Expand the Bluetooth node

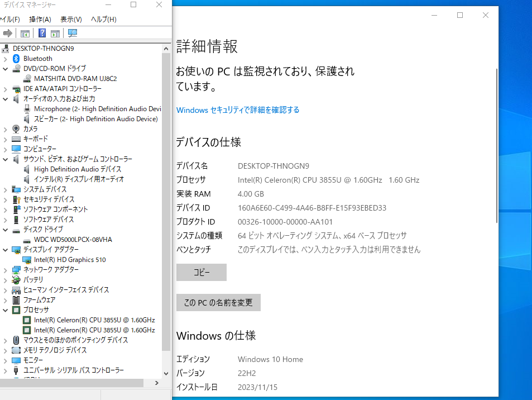pos(5,59)
